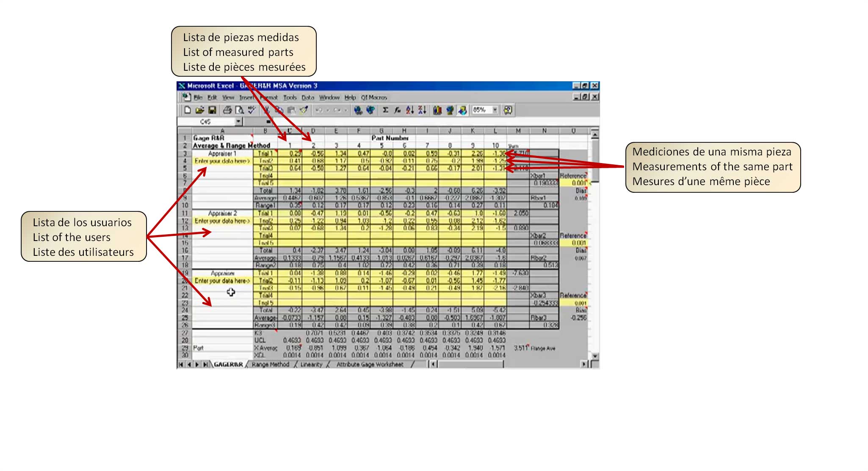Viewport: 868px width, 471px height.
Task: Save the workbook with the floppy disk icon
Action: point(212,110)
